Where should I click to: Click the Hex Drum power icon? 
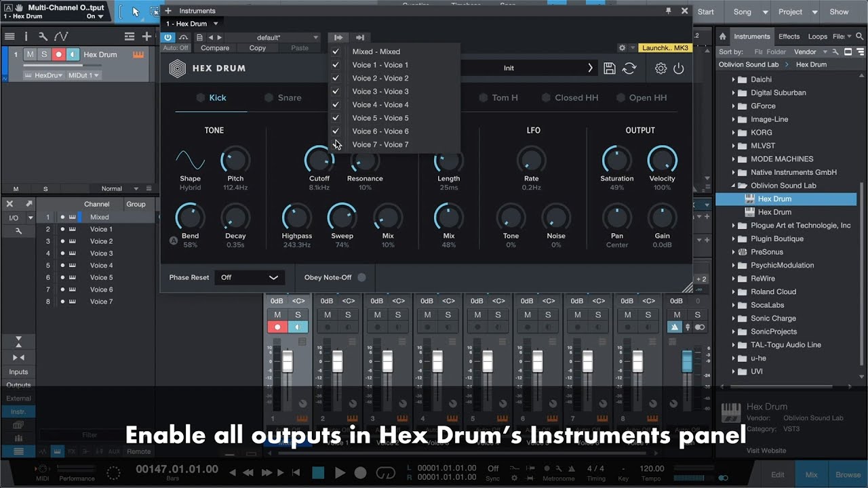[x=679, y=68]
